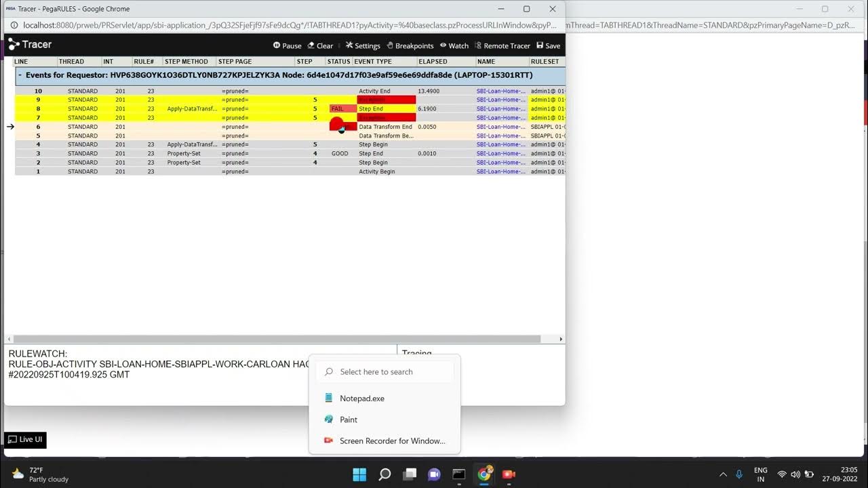
Task: Open the Command Prompt taskbar icon
Action: point(459,474)
